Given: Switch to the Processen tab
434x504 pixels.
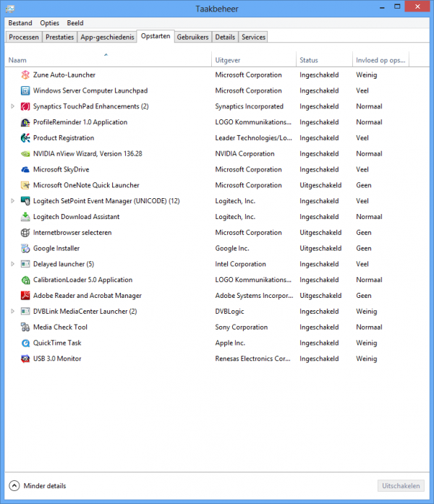Looking at the screenshot, I should [x=24, y=38].
